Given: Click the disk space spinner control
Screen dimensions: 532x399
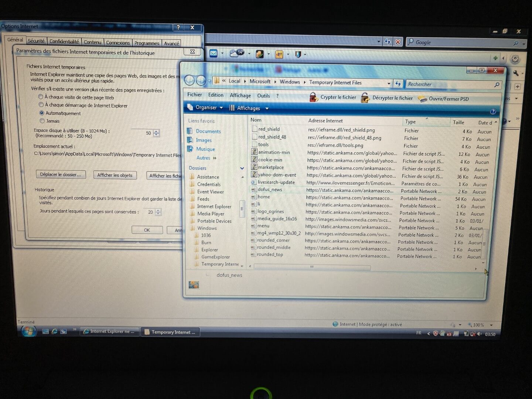Looking at the screenshot, I should pyautogui.click(x=157, y=133).
